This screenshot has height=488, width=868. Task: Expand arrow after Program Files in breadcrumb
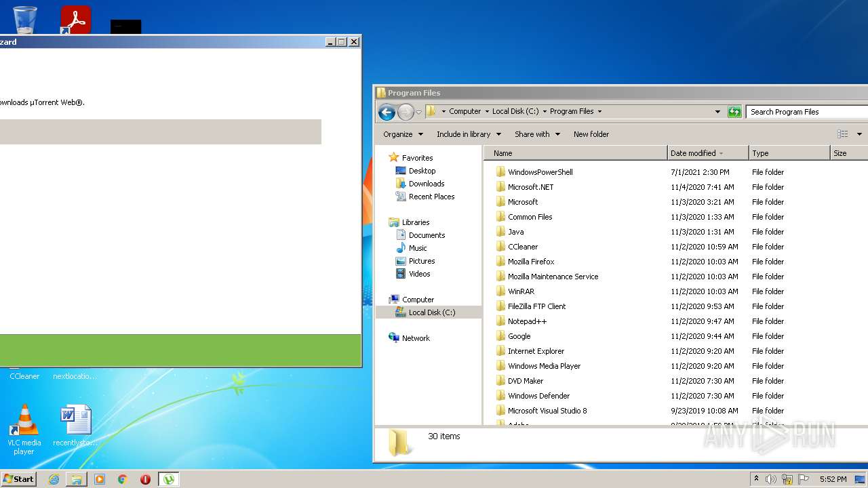(599, 112)
